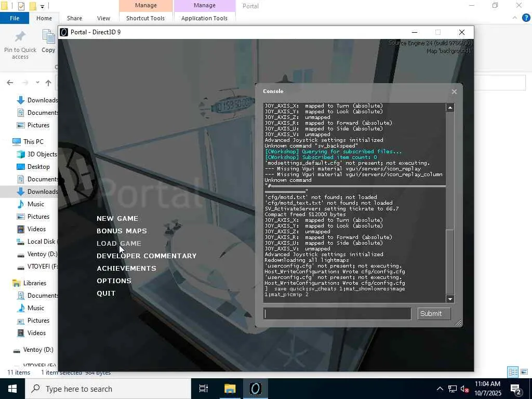Switch to the Share ribbon tab
The image size is (532, 399).
[74, 18]
